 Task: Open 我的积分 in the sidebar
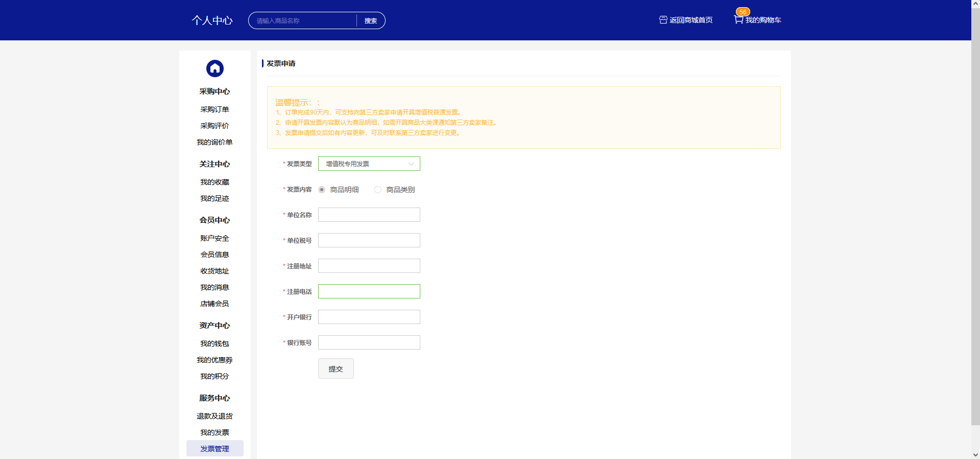click(x=214, y=376)
